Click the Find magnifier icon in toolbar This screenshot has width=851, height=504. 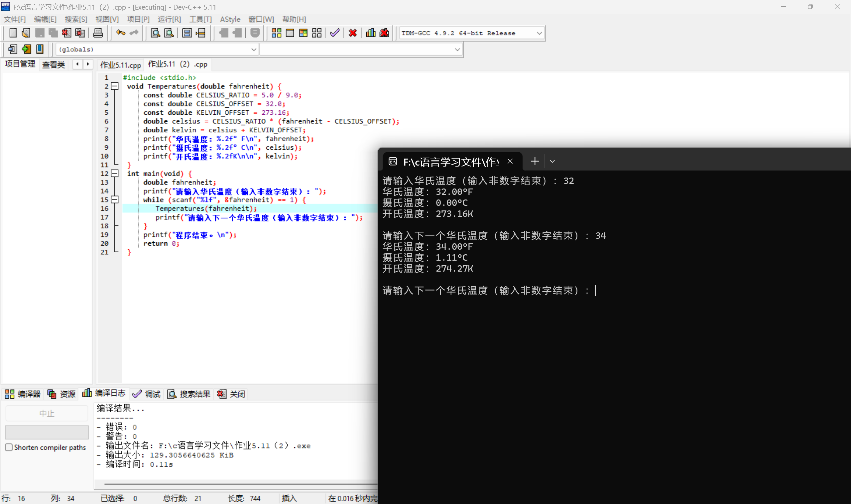tap(155, 33)
